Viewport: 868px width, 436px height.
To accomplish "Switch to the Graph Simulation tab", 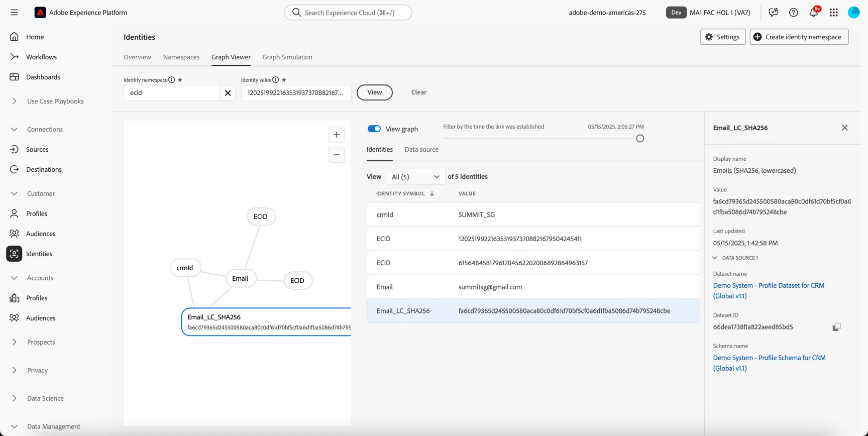I will [287, 57].
